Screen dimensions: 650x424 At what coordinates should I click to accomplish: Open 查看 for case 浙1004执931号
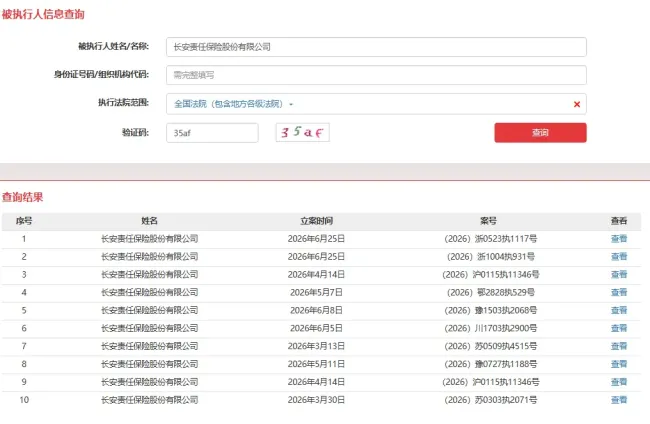click(x=619, y=257)
